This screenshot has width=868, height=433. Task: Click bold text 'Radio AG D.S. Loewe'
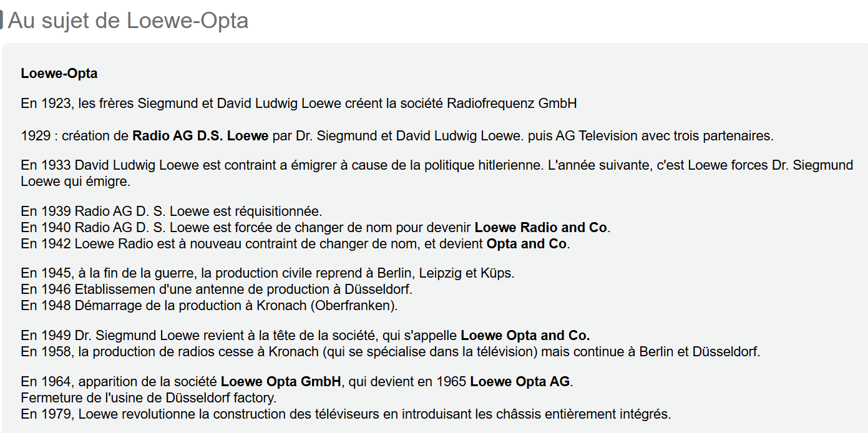point(200,136)
